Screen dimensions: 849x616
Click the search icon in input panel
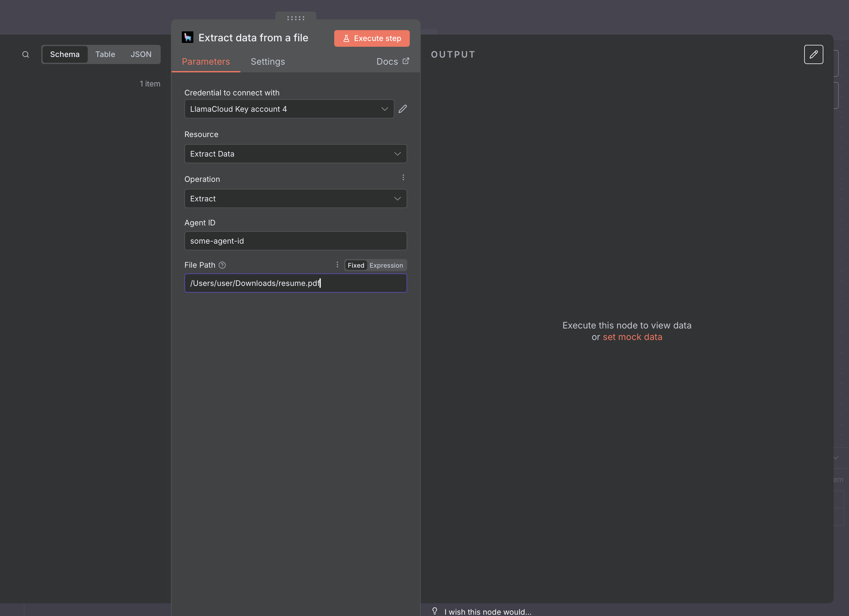tap(26, 55)
